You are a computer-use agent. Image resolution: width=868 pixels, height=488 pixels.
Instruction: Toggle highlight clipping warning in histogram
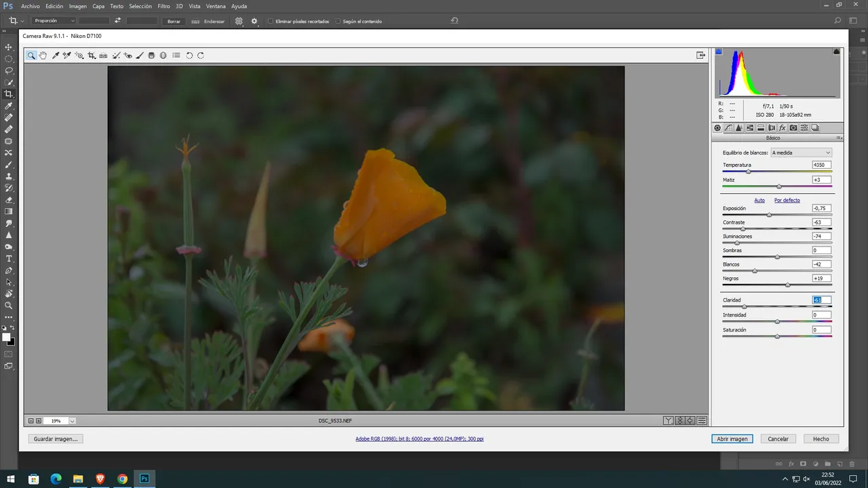pyautogui.click(x=837, y=52)
